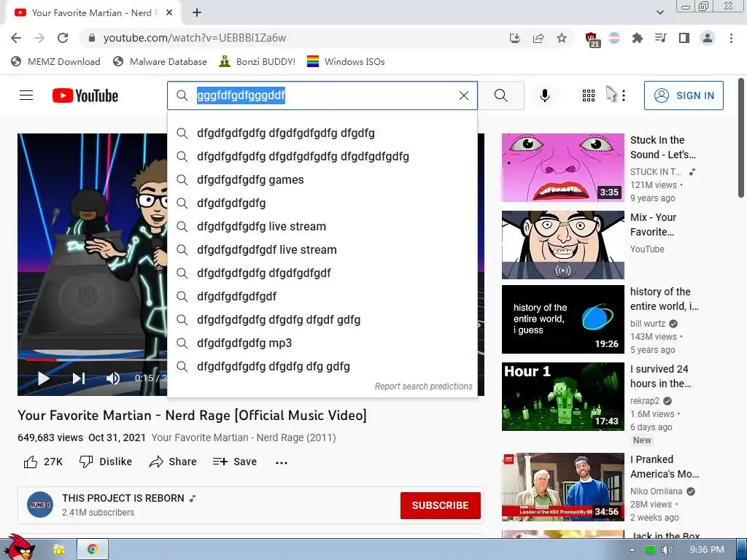Open Windows ISOs bookmark
This screenshot has height=560, width=747.
click(346, 62)
